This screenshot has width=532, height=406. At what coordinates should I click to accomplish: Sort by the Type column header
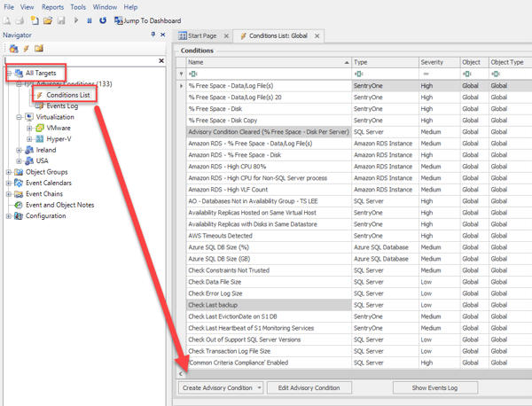(x=385, y=62)
